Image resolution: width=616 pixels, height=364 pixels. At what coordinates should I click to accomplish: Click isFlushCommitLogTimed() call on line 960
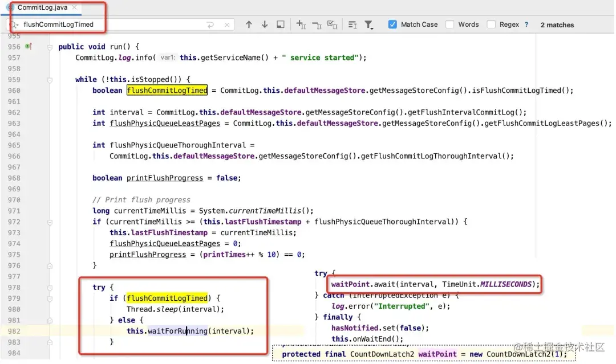tap(520, 91)
